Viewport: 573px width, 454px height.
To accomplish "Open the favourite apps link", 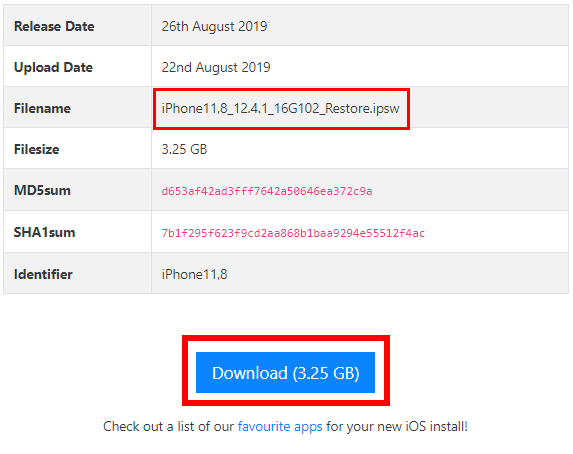I will [x=280, y=427].
